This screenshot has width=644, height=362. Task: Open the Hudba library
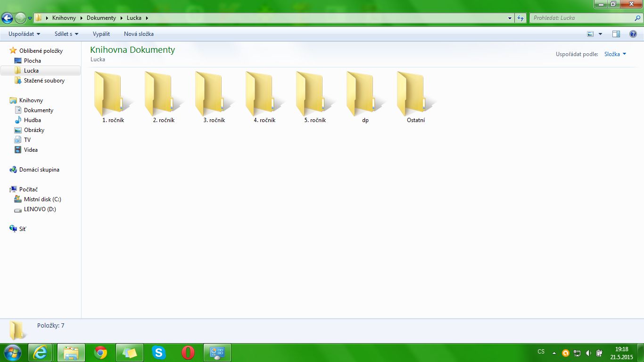[x=33, y=120]
